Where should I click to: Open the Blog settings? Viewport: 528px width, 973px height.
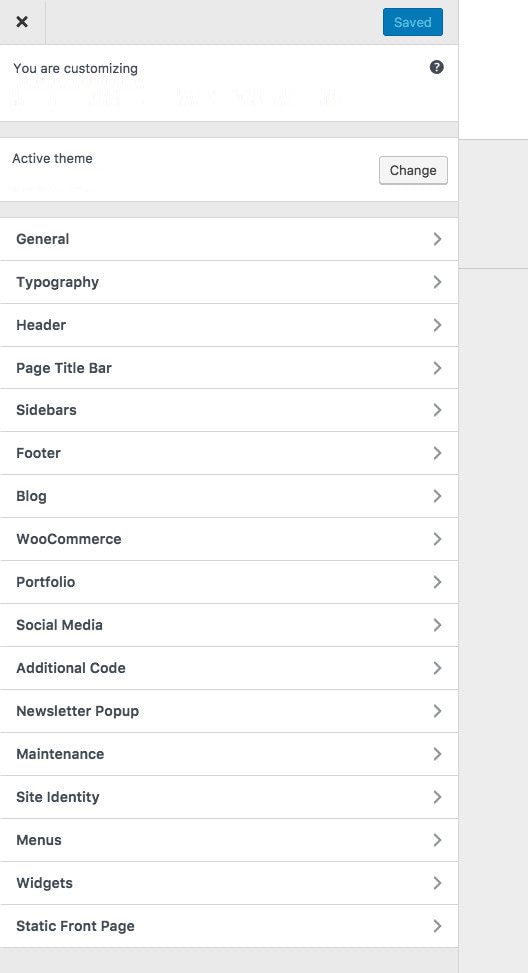point(229,496)
